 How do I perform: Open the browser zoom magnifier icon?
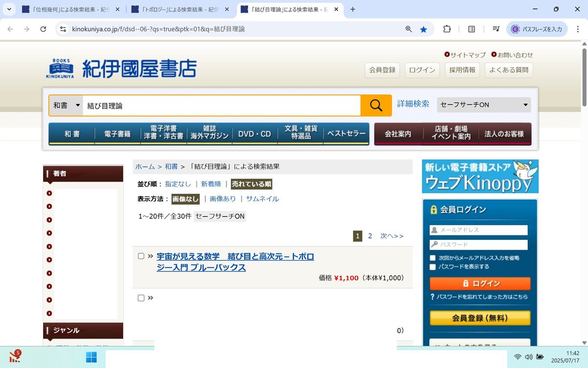click(409, 29)
